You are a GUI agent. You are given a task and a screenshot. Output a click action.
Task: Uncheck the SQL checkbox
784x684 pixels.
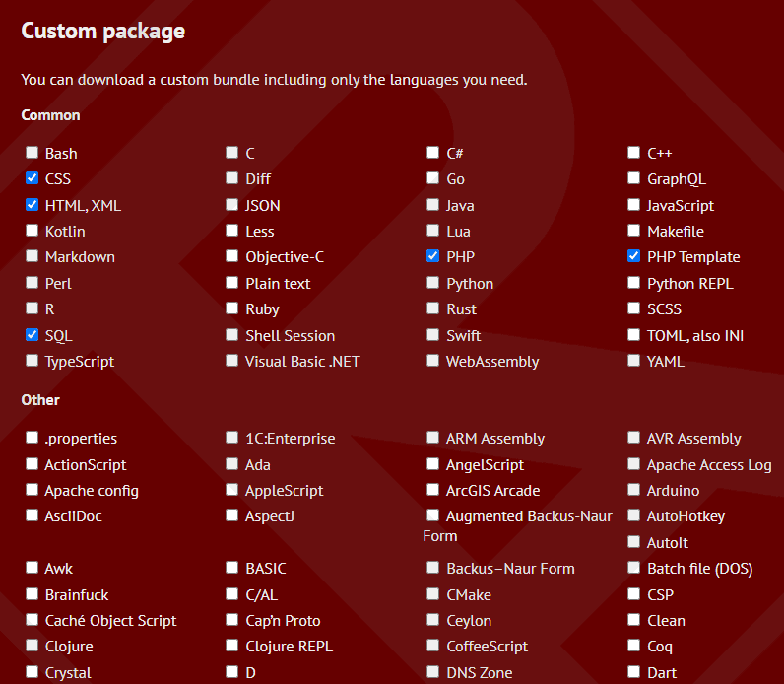tap(32, 335)
